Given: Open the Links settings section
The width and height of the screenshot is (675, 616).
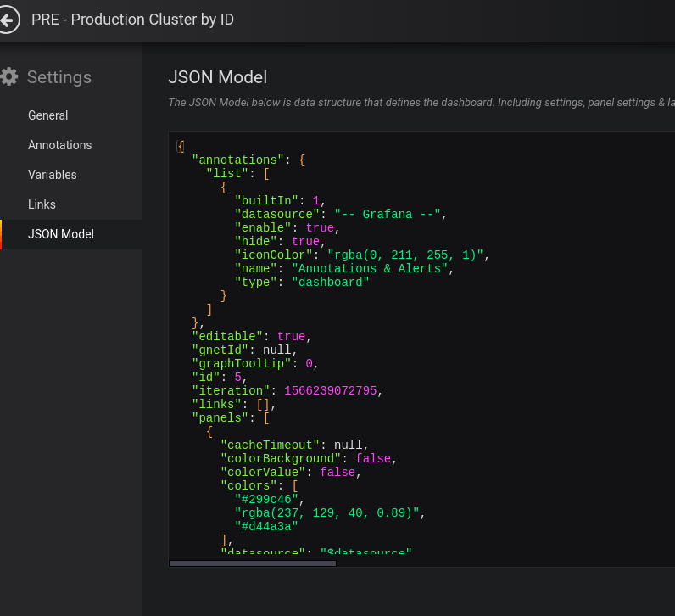Looking at the screenshot, I should coord(42,204).
